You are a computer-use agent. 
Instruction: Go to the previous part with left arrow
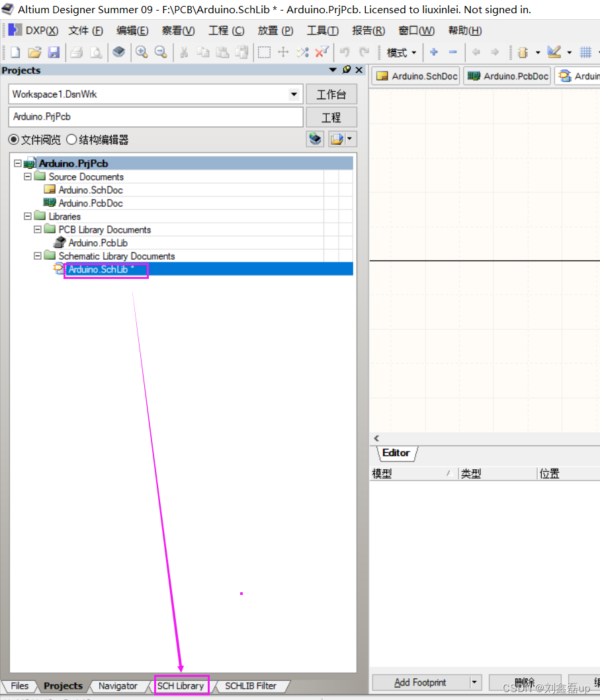pos(476,52)
